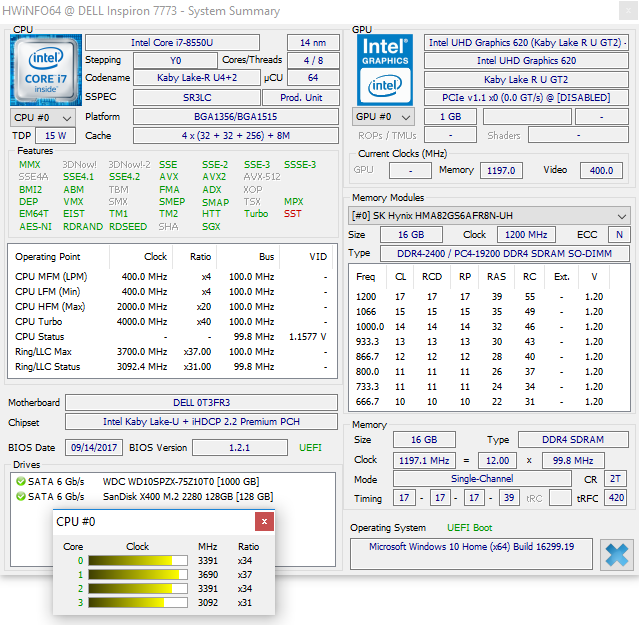
Task: Click the Intel Kaby Lake-U chipset field
Action: tap(201, 422)
